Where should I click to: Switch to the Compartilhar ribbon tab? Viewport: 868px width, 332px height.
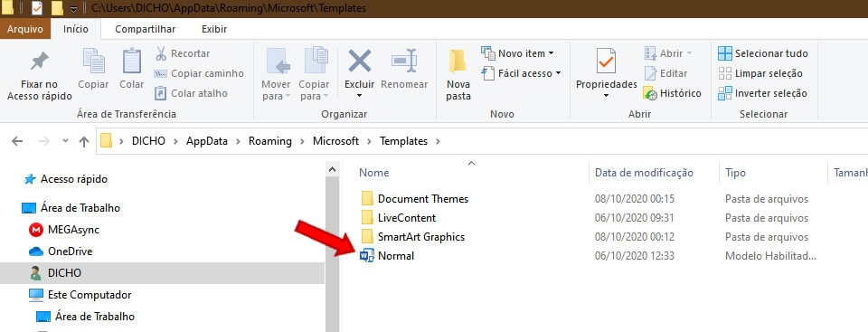point(145,29)
